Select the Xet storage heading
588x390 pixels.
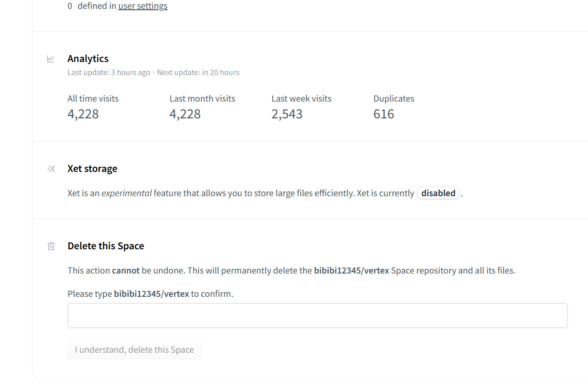point(92,169)
